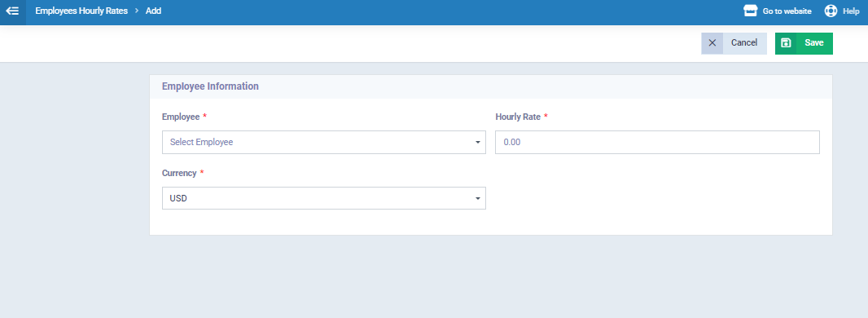The image size is (868, 318).
Task: Select the Add breadcrumb item
Action: pos(153,11)
